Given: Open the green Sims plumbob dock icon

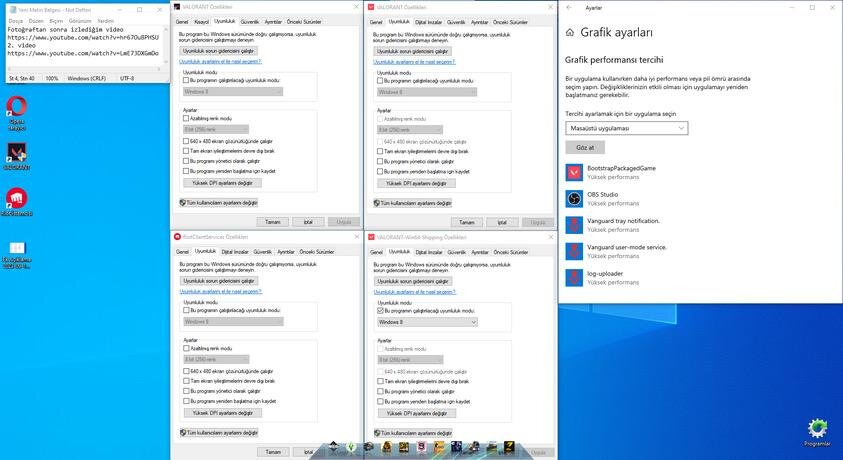Looking at the screenshot, I should click(x=351, y=447).
